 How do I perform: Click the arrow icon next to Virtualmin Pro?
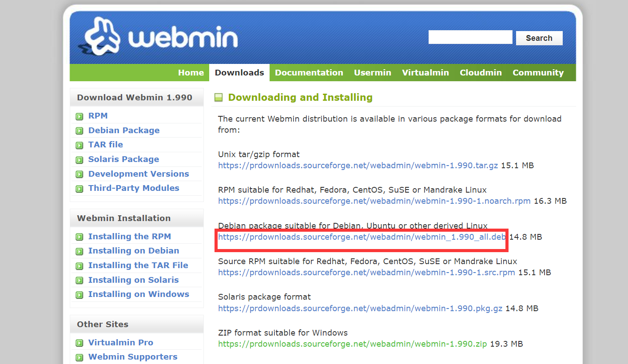click(79, 342)
